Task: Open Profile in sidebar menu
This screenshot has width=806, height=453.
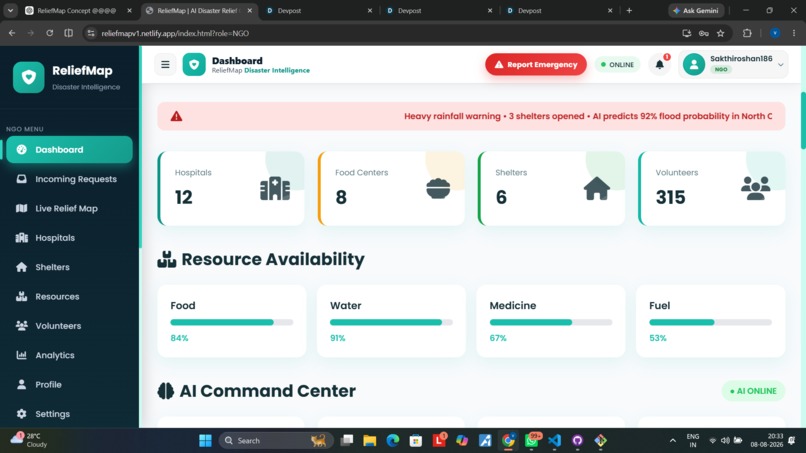Action: coord(69,384)
